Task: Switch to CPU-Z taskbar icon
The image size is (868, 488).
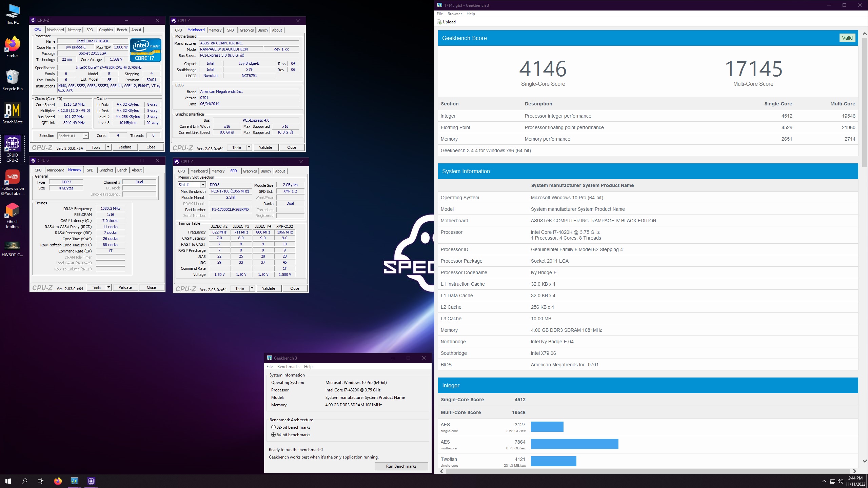Action: pyautogui.click(x=91, y=481)
